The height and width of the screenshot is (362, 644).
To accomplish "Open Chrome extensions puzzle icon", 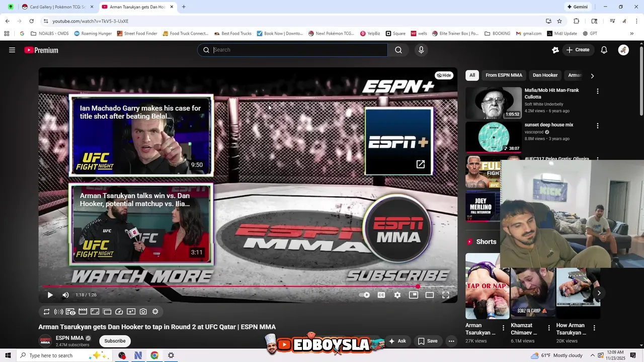I will (577, 21).
